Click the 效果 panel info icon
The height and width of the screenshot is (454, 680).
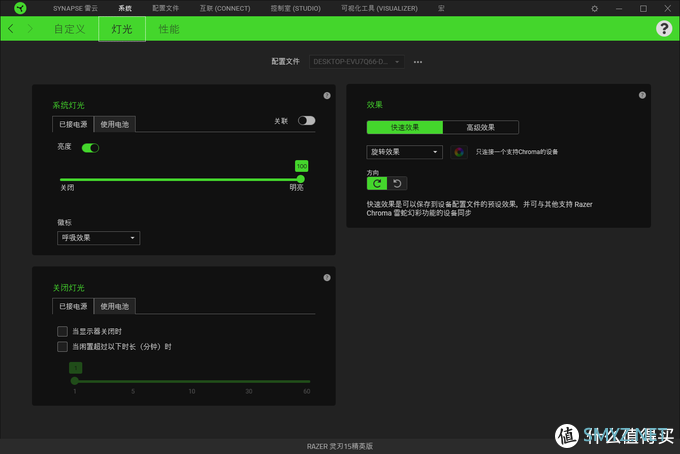pos(642,95)
